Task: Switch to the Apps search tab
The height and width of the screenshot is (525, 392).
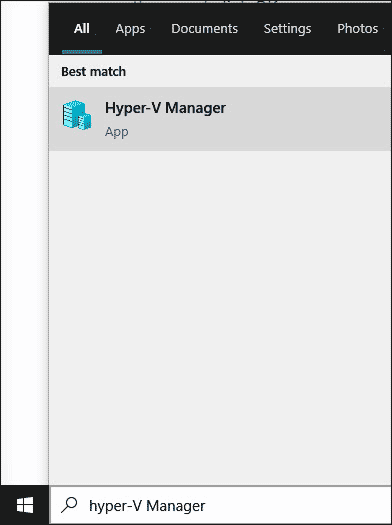Action: 130,29
